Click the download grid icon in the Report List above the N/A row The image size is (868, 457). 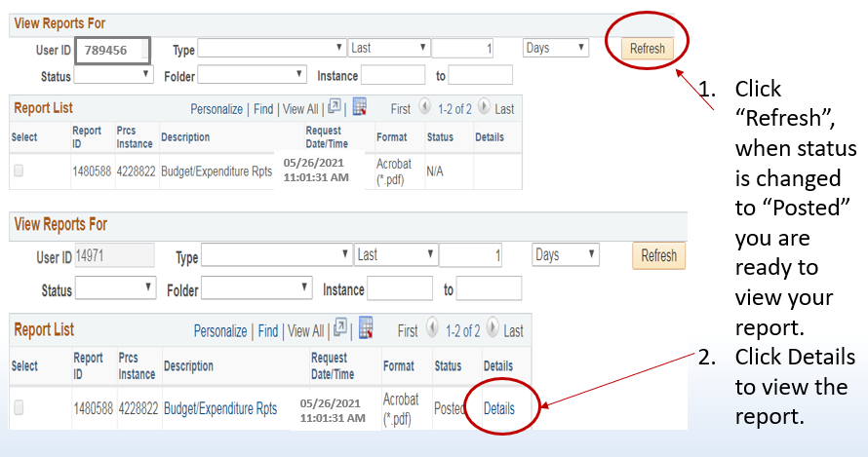click(359, 106)
